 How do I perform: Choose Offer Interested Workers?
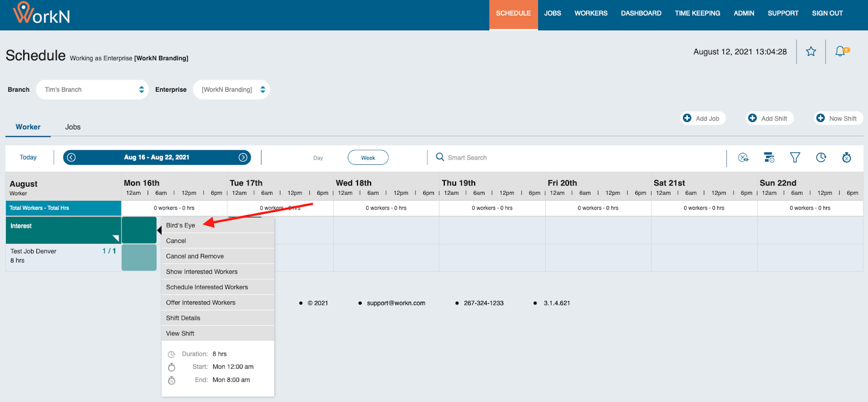point(218,303)
